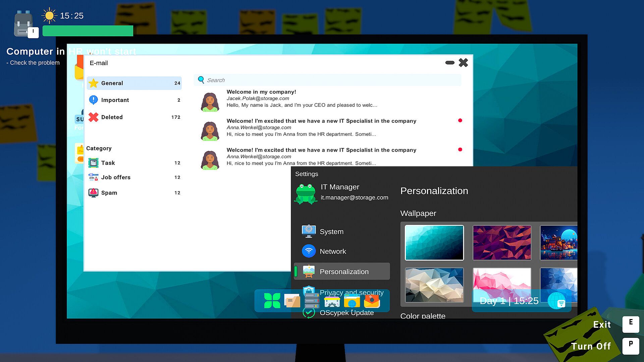Click the Deleted folder red X icon
644x362 pixels.
[94, 117]
